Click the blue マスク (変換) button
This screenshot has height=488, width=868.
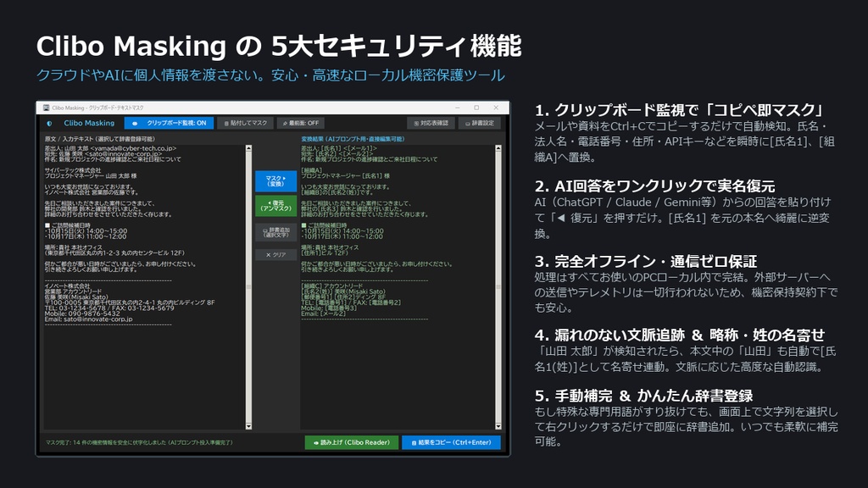click(x=275, y=181)
